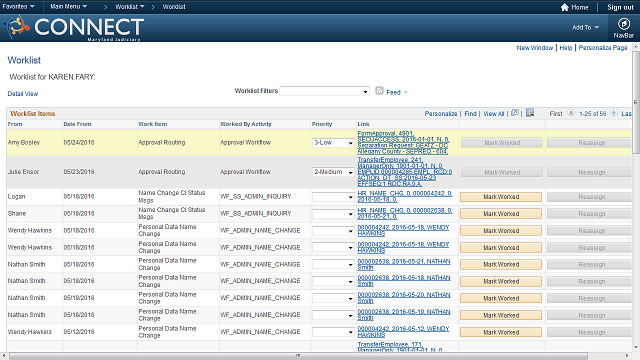Expand the Feed dropdown arrow
The image size is (640, 360).
[406, 93]
